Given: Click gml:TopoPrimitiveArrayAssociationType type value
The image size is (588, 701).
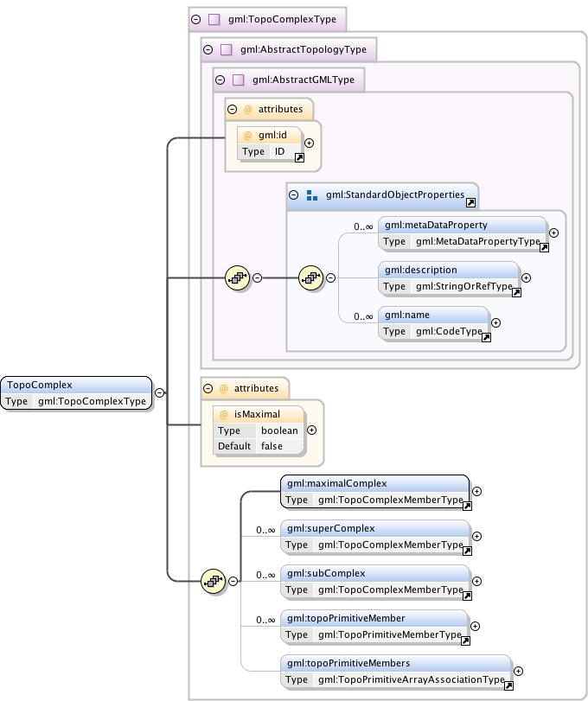Looking at the screenshot, I should coord(412,679).
